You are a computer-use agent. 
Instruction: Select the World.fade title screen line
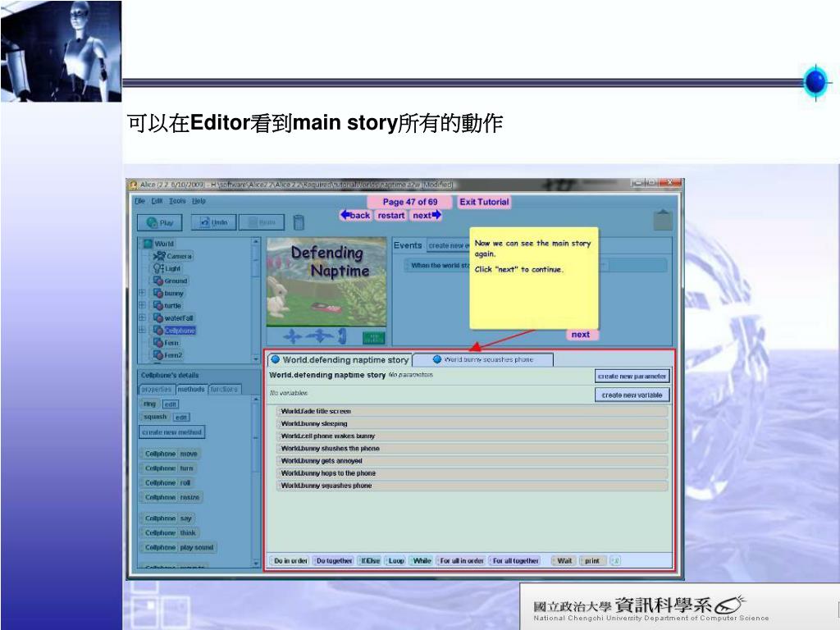click(x=472, y=412)
